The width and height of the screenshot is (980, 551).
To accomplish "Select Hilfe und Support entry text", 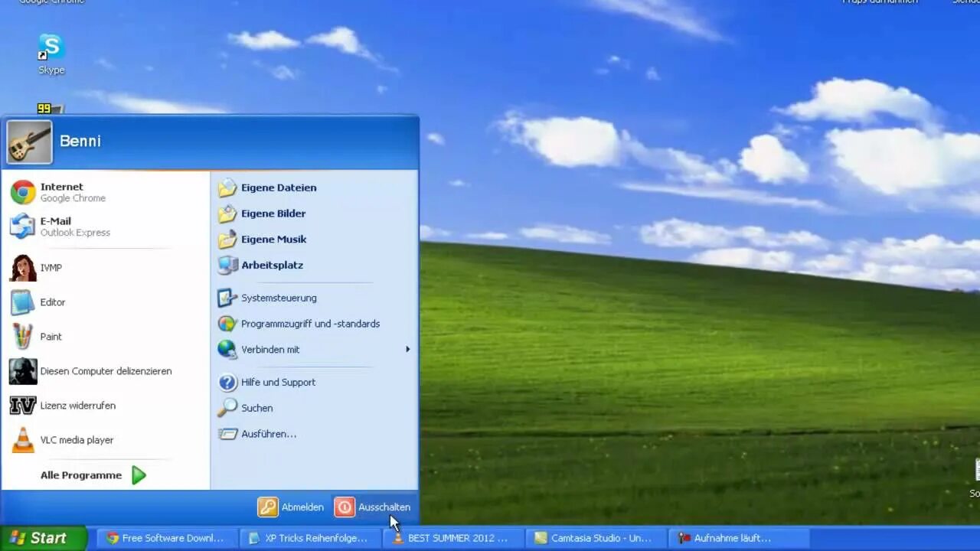I will [278, 383].
